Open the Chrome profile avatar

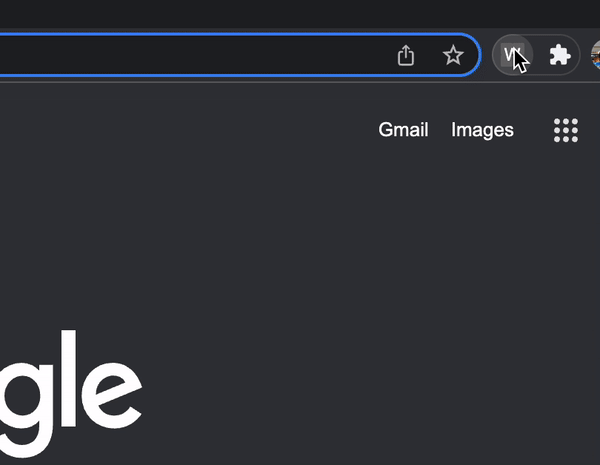tap(595, 55)
